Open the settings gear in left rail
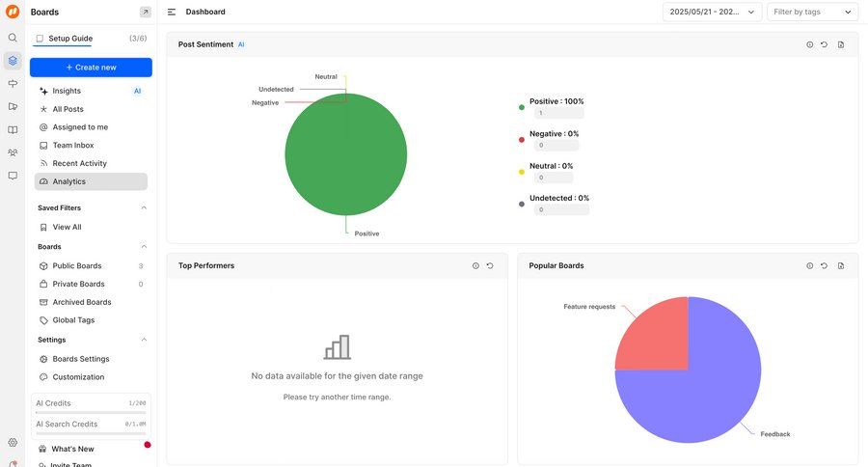Image resolution: width=868 pixels, height=467 pixels. (x=13, y=442)
